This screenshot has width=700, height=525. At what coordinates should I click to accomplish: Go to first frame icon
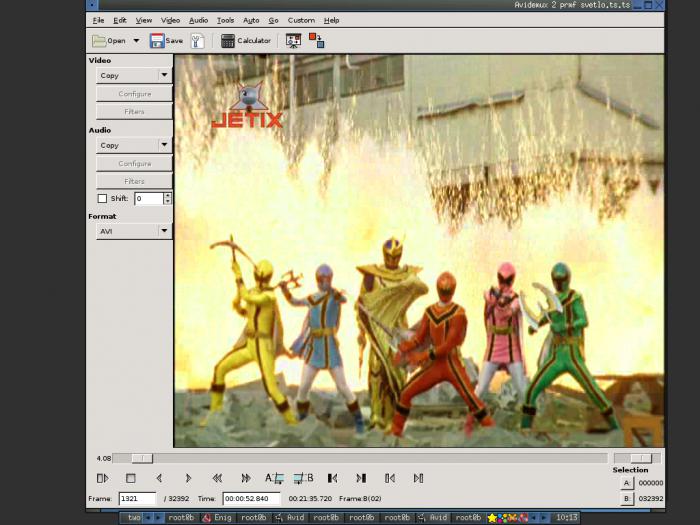[x=390, y=478]
